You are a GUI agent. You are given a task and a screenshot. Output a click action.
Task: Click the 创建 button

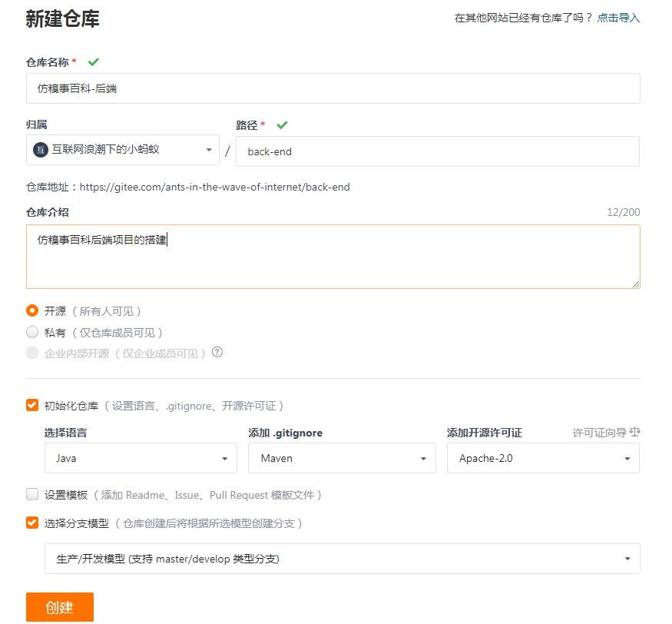[x=60, y=607]
